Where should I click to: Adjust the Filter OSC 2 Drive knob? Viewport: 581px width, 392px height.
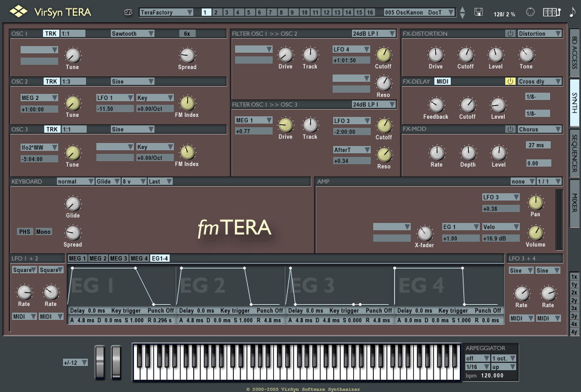(285, 55)
